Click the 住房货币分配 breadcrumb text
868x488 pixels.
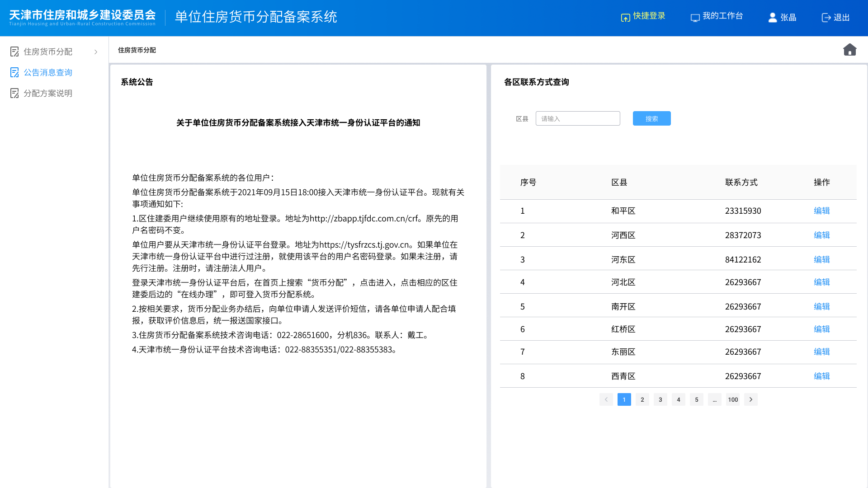(137, 50)
